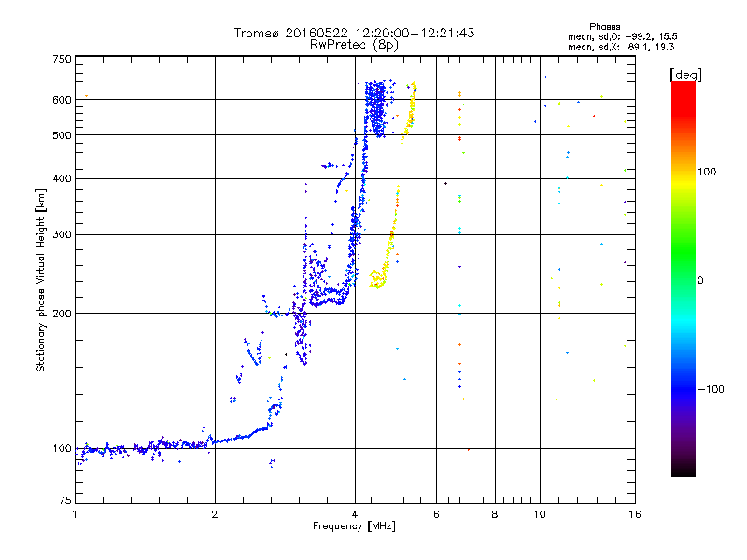Viewport: 747px width, 560px height.
Task: Click the 'mean, sd,X: 89.1, 19.3' line
Action: click(x=621, y=47)
